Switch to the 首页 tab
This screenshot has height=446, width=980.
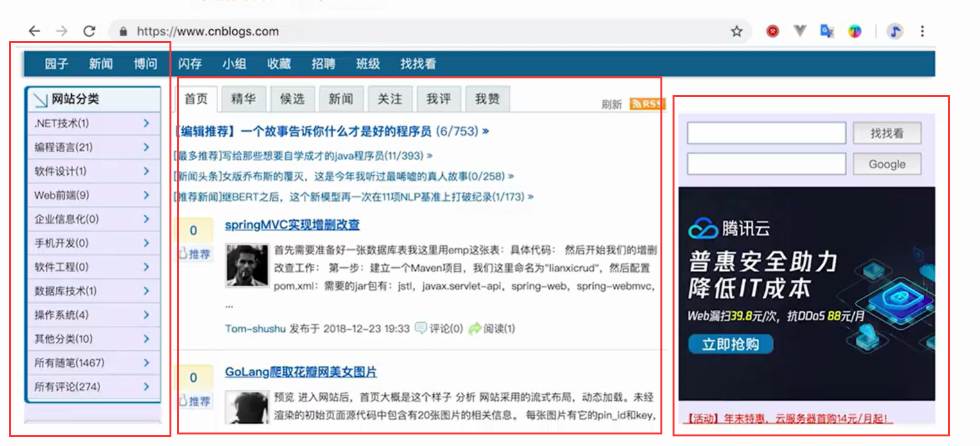(196, 99)
